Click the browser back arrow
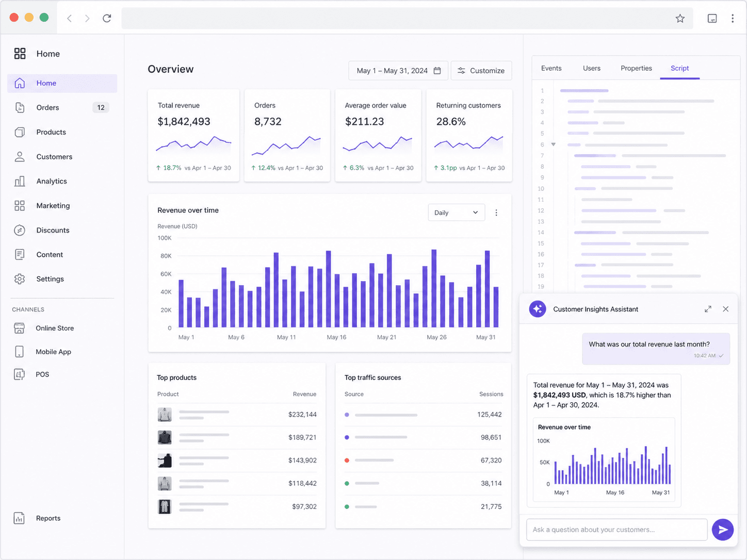Image resolution: width=747 pixels, height=560 pixels. tap(69, 19)
